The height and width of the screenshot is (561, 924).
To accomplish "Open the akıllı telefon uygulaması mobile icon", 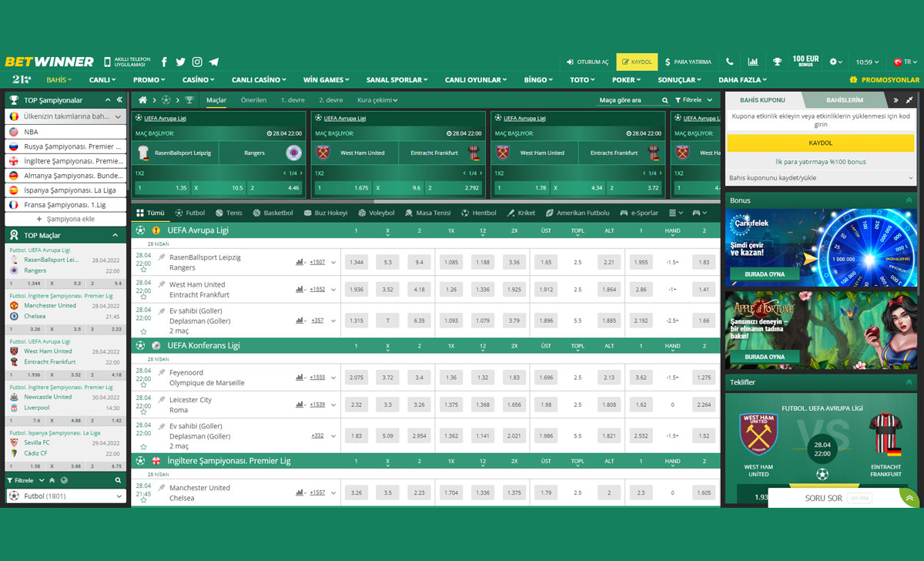I will pyautogui.click(x=108, y=62).
